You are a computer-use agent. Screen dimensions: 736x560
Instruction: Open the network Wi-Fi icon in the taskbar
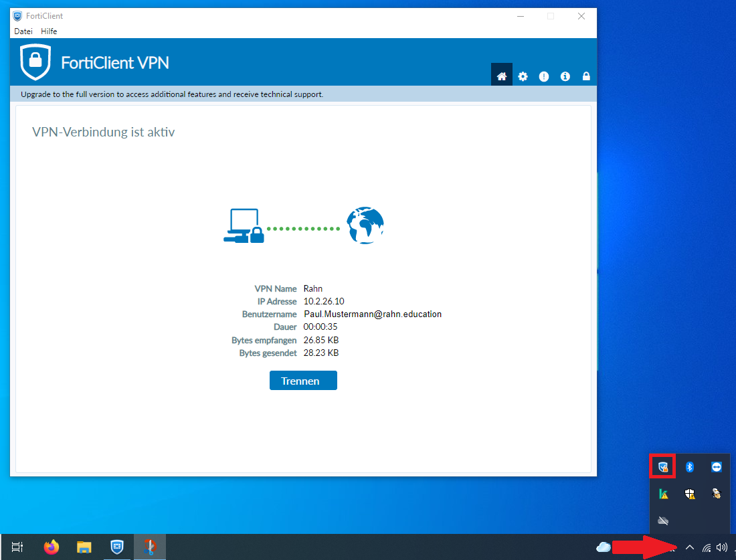click(x=707, y=547)
